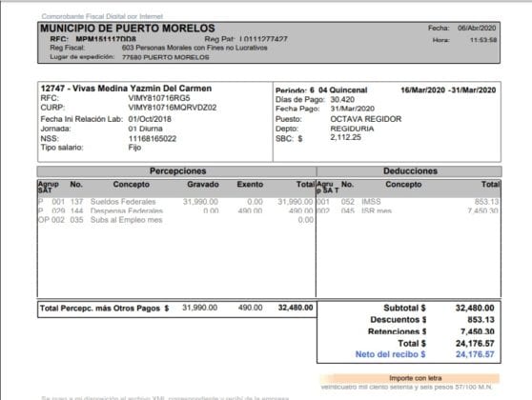Select total exento '490.00' in totals row
Viewport: 532px width, 400px height.
coord(250,308)
